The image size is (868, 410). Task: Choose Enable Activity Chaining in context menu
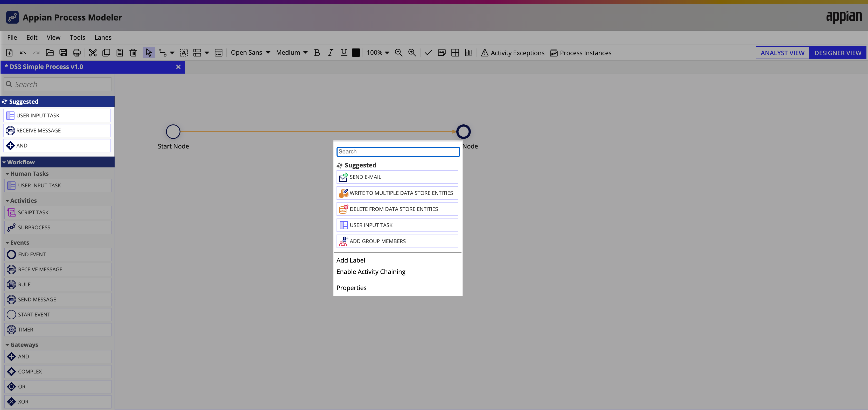371,272
